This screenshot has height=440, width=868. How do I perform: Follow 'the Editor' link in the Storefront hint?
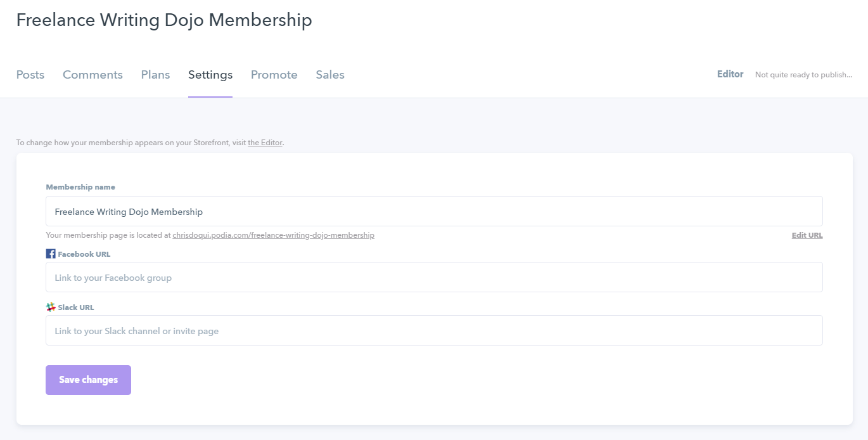tap(265, 143)
